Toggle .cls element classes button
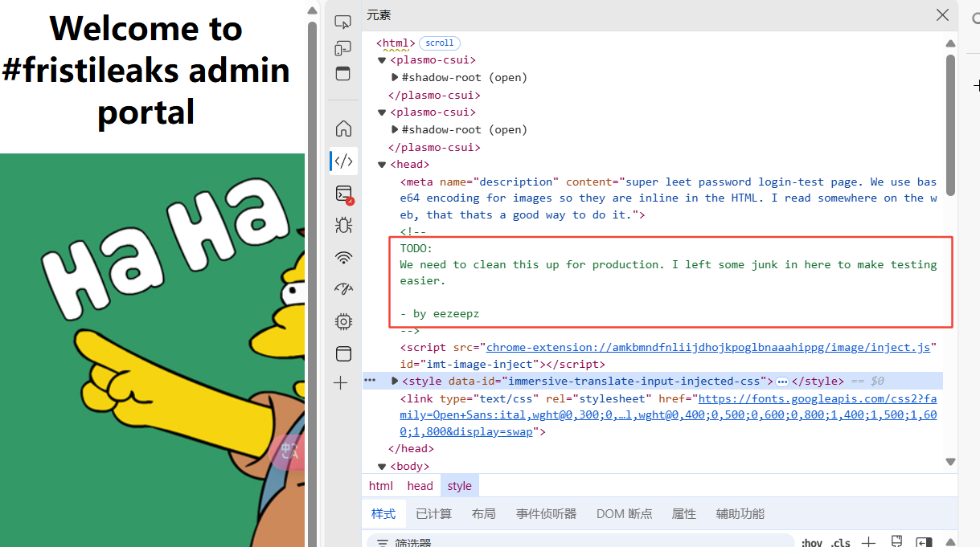Viewport: 980px width, 547px height. click(841, 543)
